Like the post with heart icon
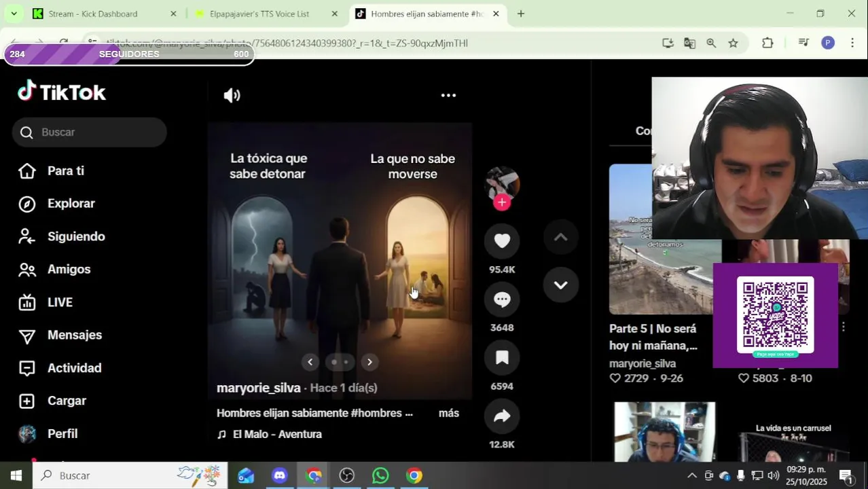The width and height of the screenshot is (868, 489). pyautogui.click(x=502, y=240)
